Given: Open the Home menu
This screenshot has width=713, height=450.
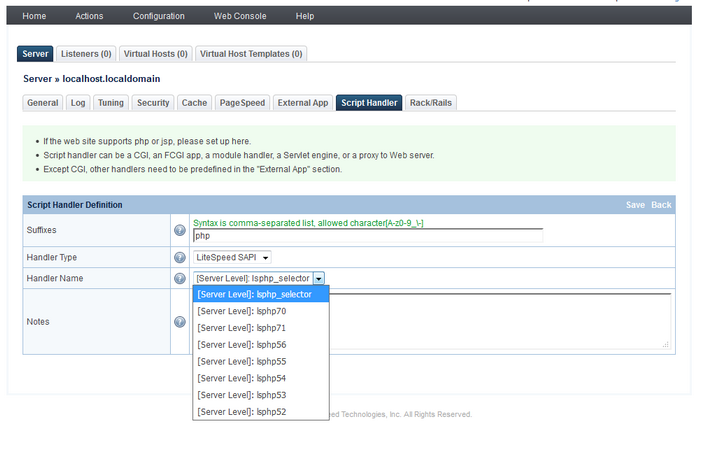Looking at the screenshot, I should click(34, 16).
